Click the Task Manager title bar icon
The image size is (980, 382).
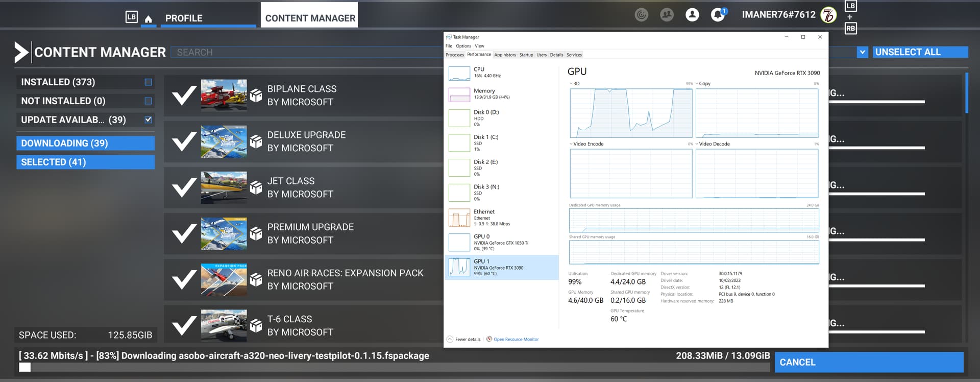449,37
